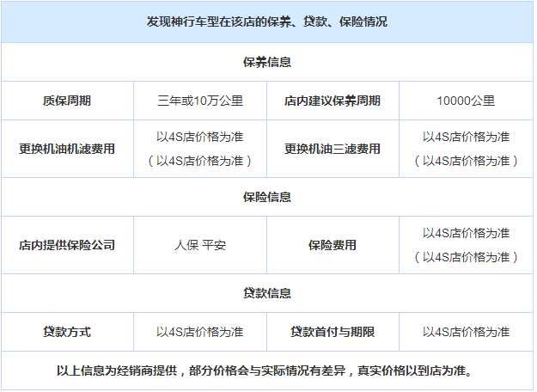Select the 人保 平安 insurer cell
Image resolution: width=537 pixels, height=392 pixels.
[x=200, y=245]
